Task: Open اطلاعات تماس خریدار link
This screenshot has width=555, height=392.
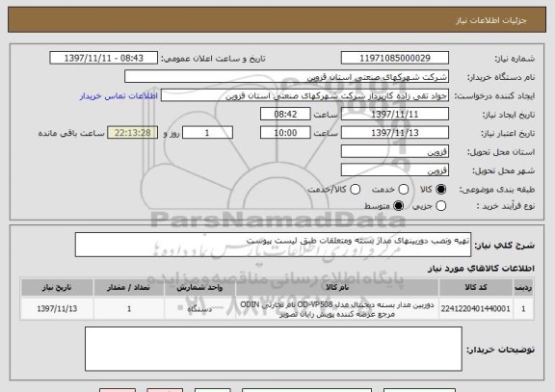Action: [119, 96]
